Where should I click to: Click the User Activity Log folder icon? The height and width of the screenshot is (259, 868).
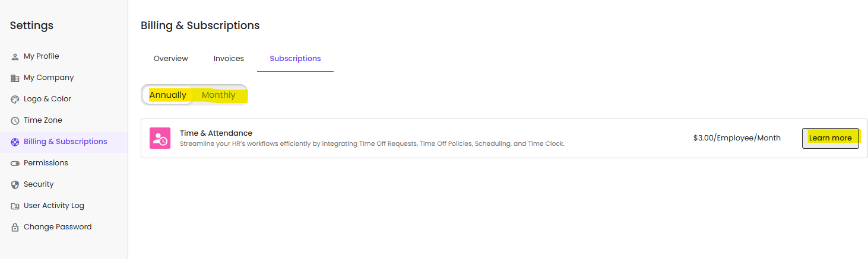point(15,206)
